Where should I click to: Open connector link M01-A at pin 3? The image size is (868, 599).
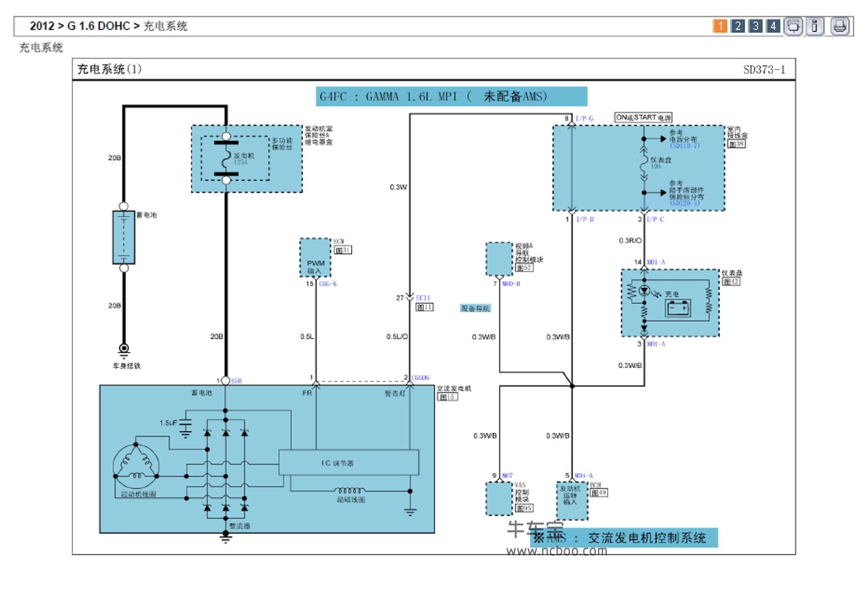coord(656,344)
